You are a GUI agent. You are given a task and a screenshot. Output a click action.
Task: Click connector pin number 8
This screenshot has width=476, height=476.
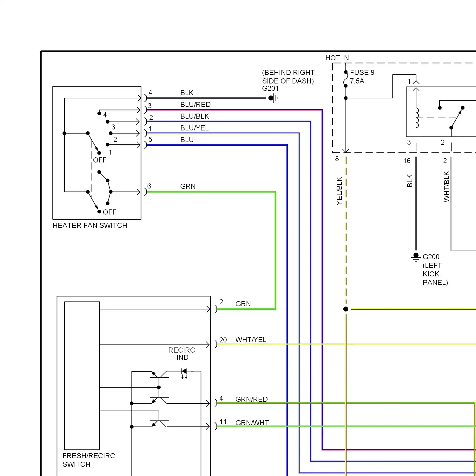[337, 159]
